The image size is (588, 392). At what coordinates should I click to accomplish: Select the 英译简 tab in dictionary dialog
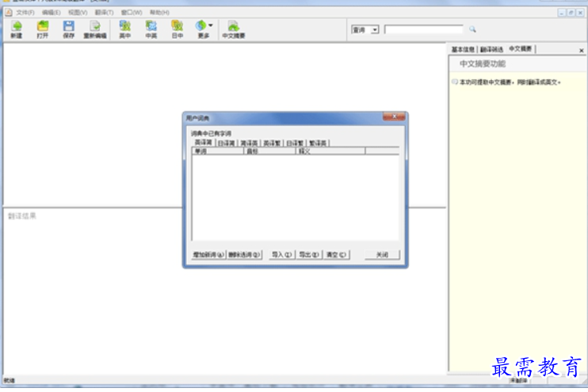[203, 143]
